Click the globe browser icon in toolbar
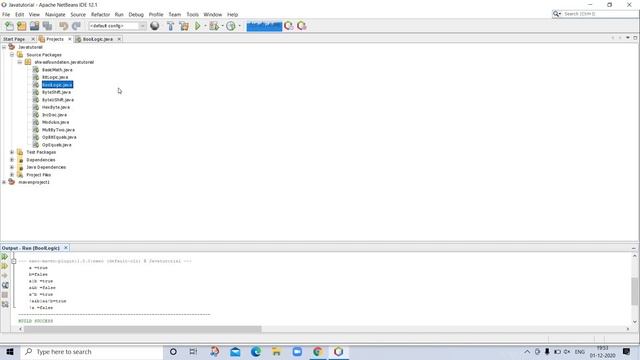Image resolution: width=640 pixels, height=360 pixels. 155,26
